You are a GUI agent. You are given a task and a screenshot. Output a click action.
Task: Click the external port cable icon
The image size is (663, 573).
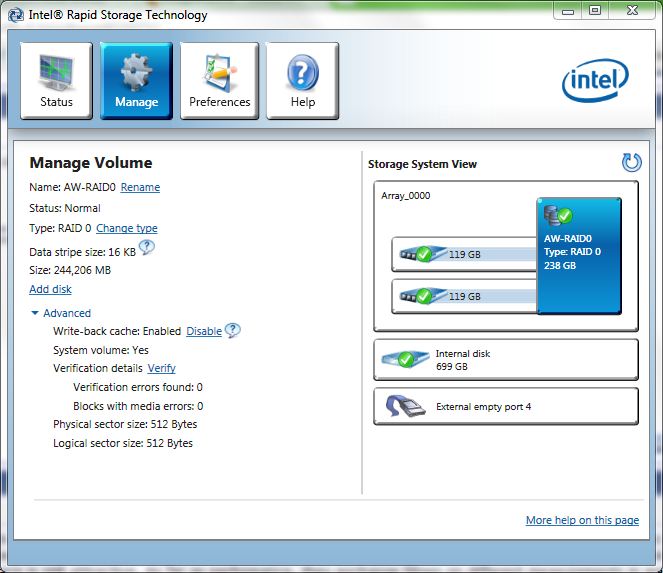tap(405, 406)
